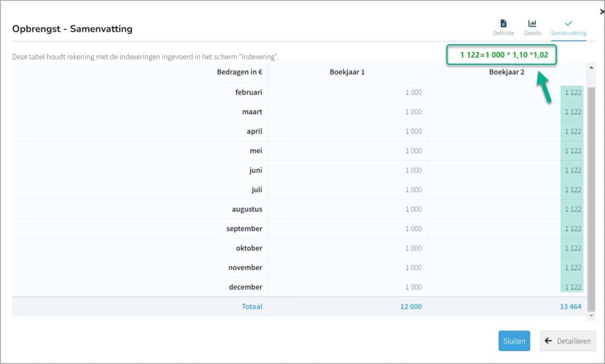The width and height of the screenshot is (605, 364).
Task: Select the maart row label
Action: click(252, 112)
